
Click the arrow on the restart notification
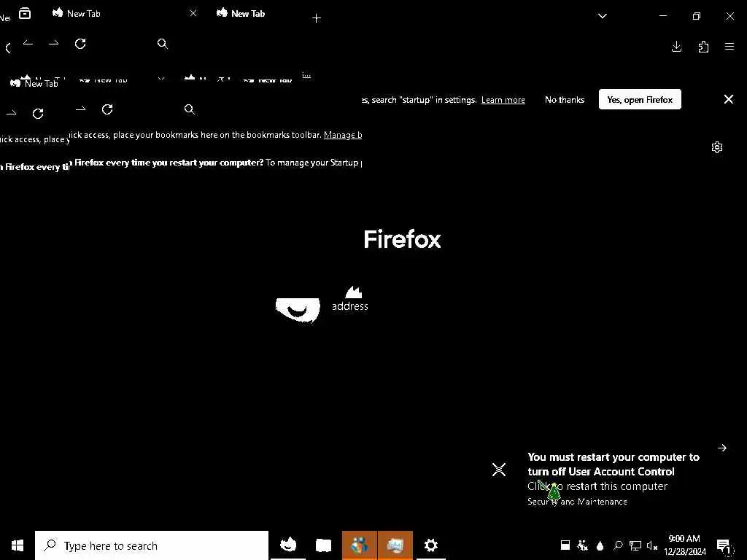pos(721,448)
